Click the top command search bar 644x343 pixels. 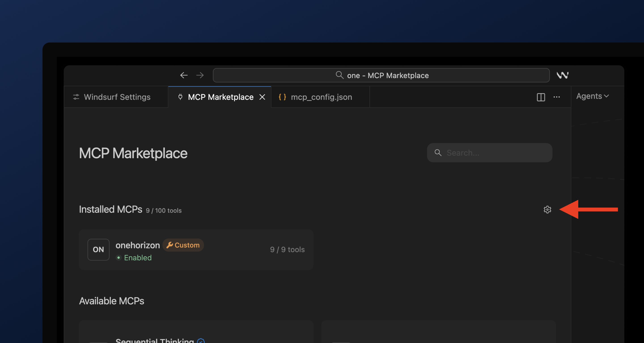coord(381,75)
